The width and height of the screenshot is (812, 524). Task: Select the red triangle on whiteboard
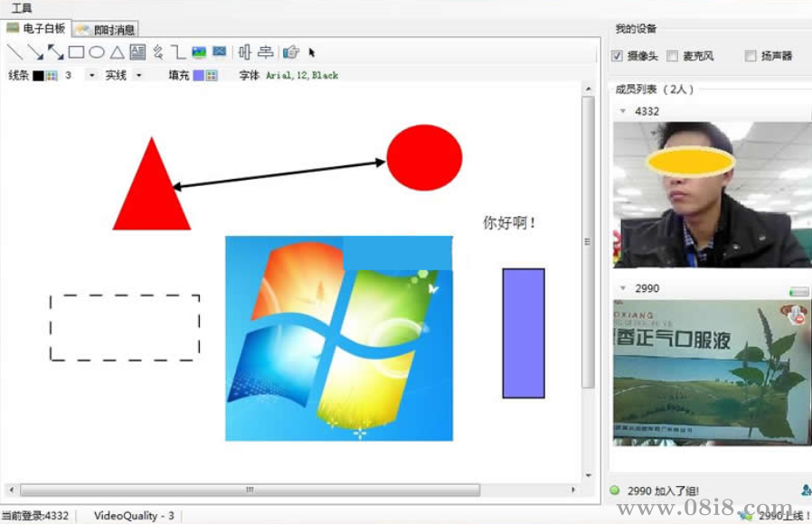tap(152, 194)
